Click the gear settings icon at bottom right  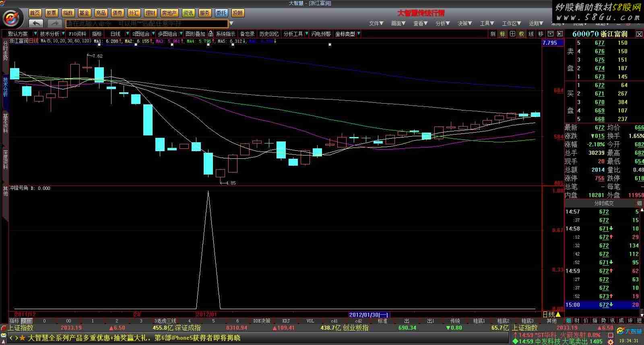click(x=611, y=342)
